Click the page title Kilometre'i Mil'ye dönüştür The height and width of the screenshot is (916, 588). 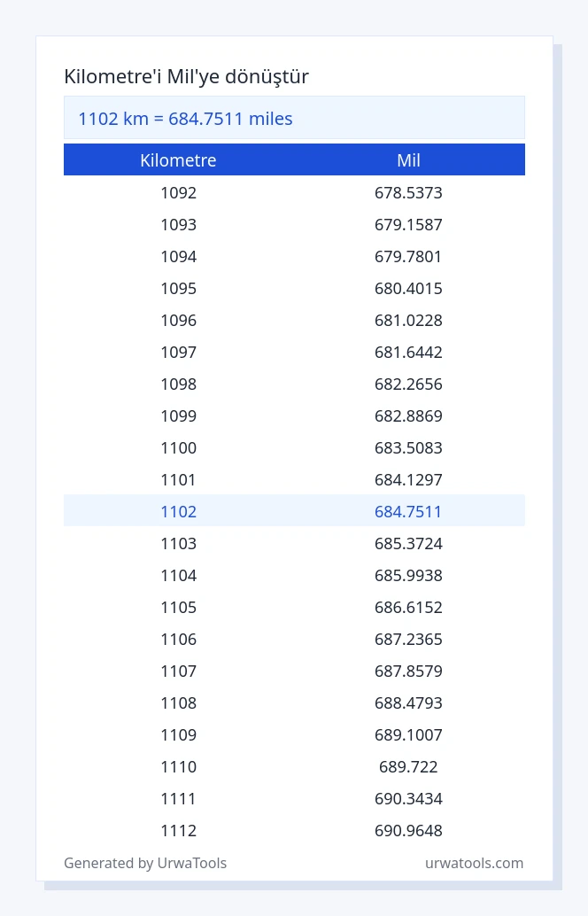tap(186, 76)
